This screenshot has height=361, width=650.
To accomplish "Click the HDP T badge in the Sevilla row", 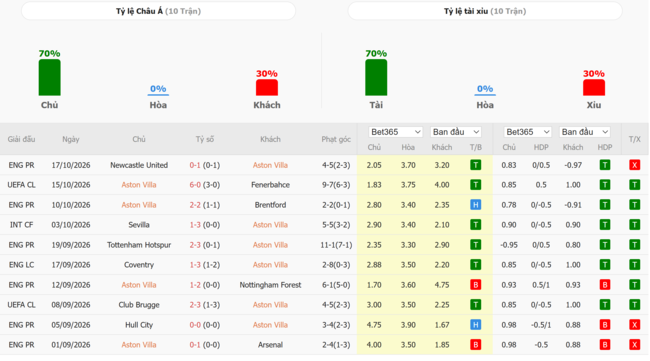I will 605,225.
